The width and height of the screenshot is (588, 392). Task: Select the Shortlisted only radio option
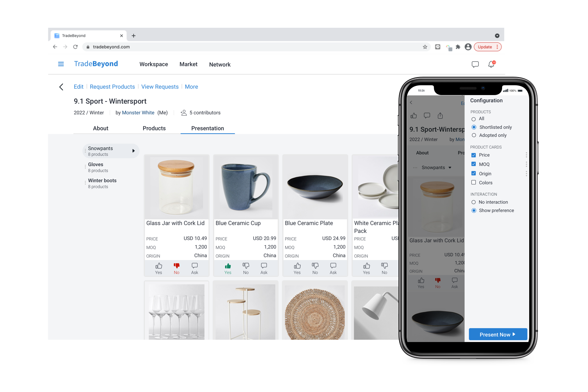point(474,127)
